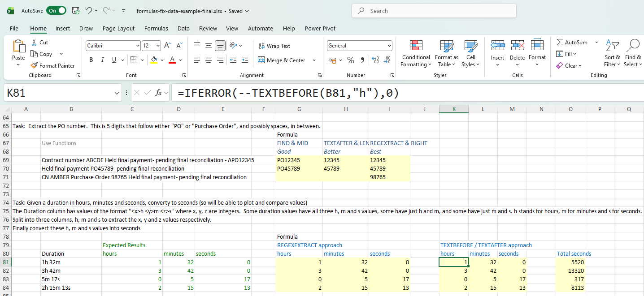
Task: Toggle AutoSave off
Action: [x=56, y=10]
